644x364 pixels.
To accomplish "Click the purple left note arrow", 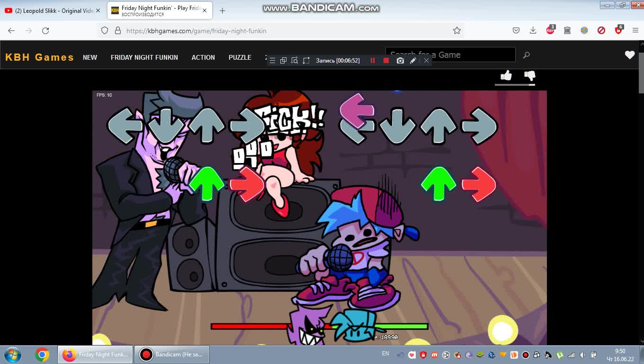I will pyautogui.click(x=357, y=110).
